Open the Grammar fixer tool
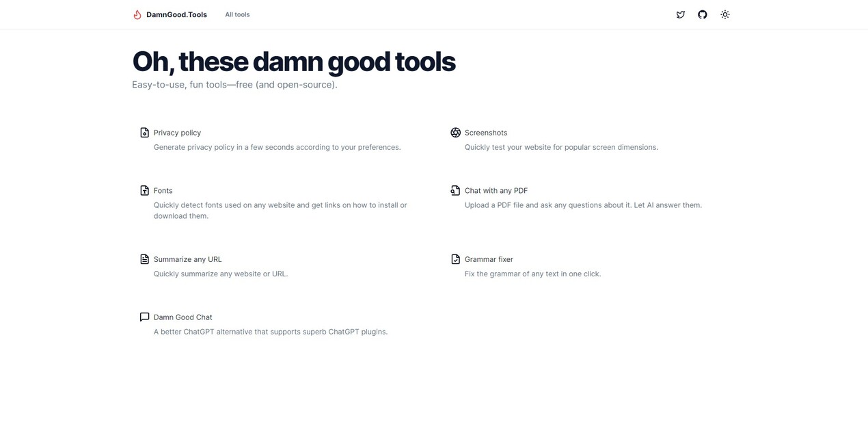The image size is (868, 422). [489, 259]
